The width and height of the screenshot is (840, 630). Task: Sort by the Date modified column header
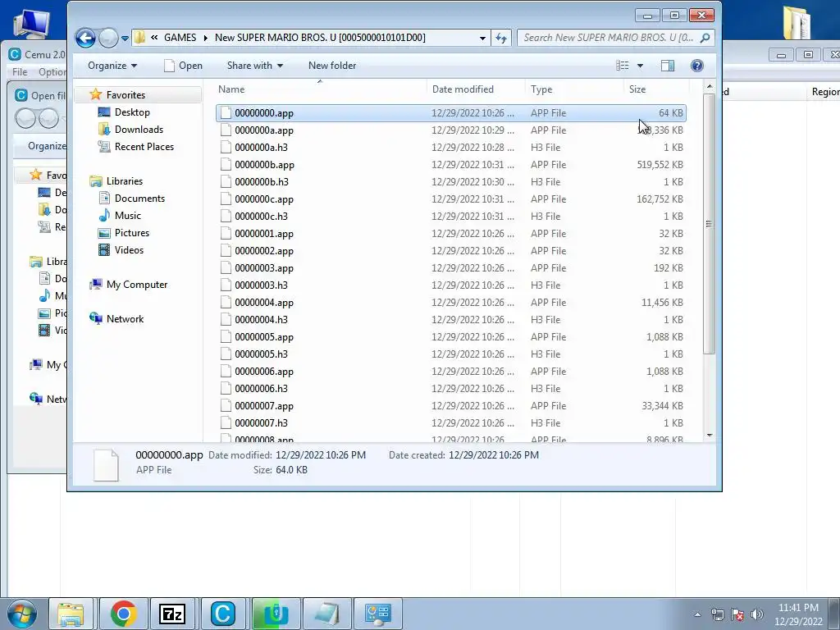476,89
